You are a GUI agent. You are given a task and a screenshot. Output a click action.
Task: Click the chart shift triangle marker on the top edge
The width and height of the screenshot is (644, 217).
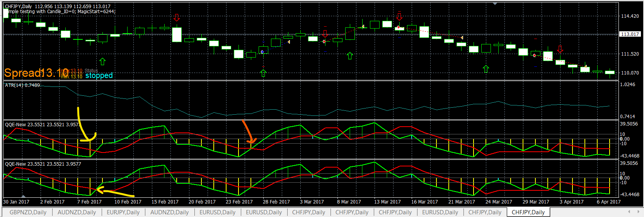coord(495,4)
